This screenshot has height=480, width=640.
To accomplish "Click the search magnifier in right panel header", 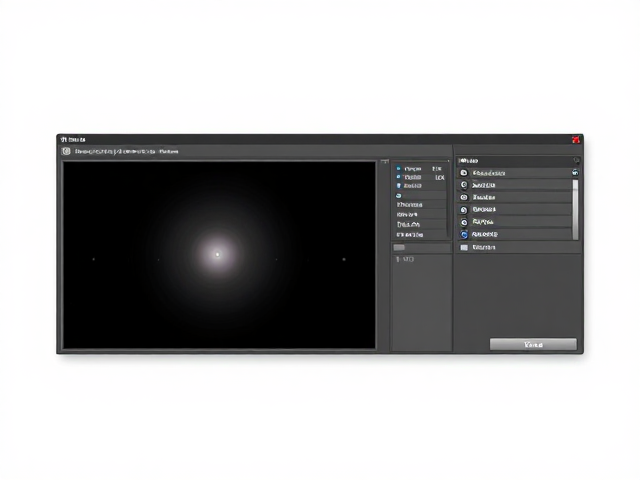I will [576, 161].
